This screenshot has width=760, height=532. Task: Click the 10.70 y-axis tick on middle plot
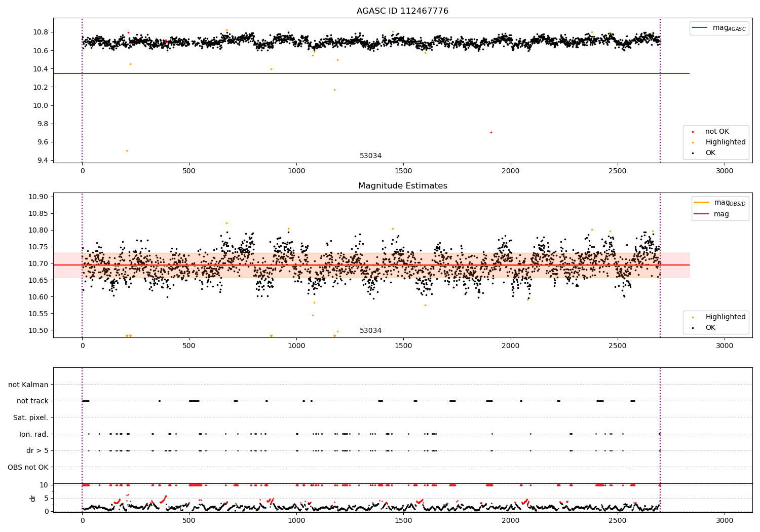pyautogui.click(x=39, y=263)
